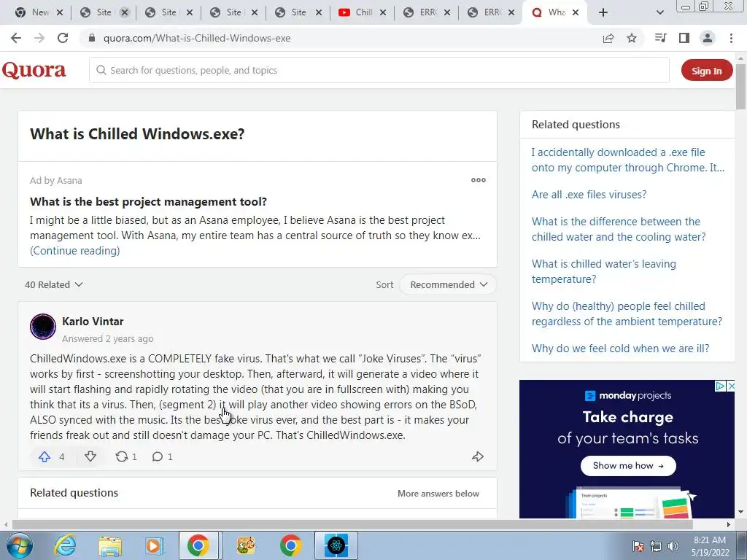Screen dimensions: 747x560
Task: Open the Chrome three-dot menu
Action: point(731,38)
